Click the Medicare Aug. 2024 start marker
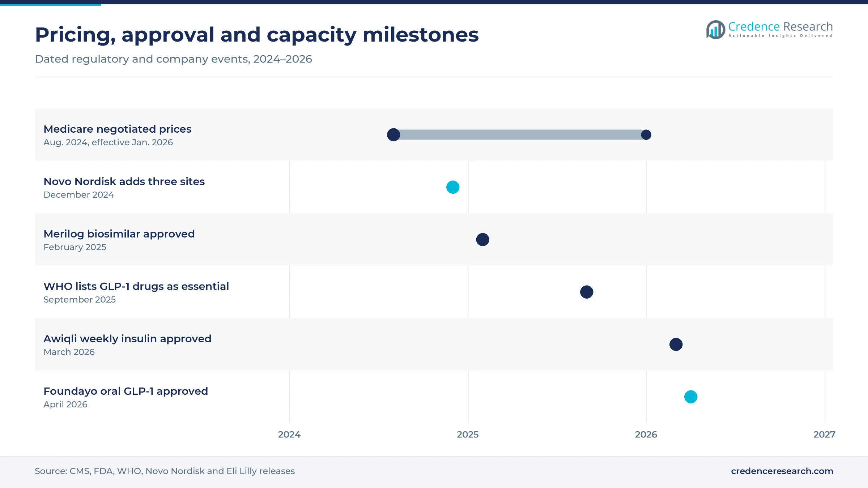Screen dimensions: 868x488 tap(393, 135)
